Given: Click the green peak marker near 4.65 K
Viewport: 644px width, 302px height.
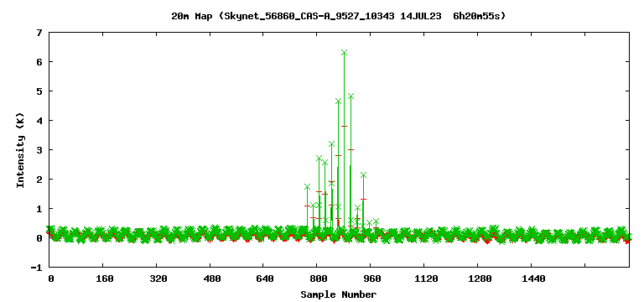Looking at the screenshot, I should [x=338, y=101].
